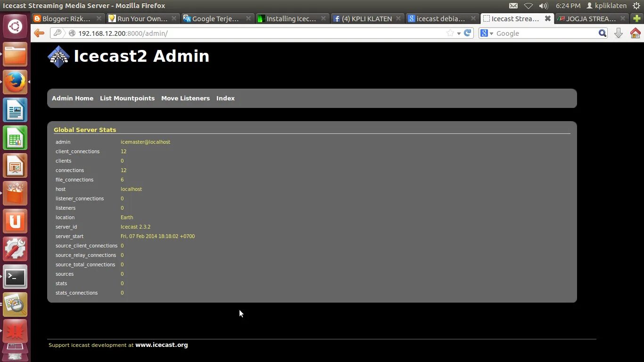Switch to Installing Icec... tab
Image resolution: width=644 pixels, height=362 pixels.
[293, 19]
